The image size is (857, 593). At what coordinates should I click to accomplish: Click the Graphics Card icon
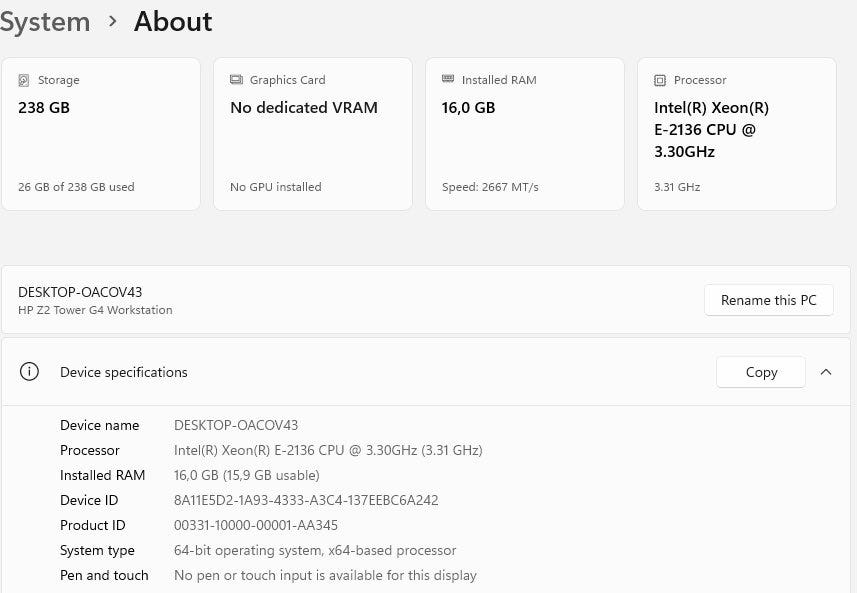pyautogui.click(x=236, y=80)
